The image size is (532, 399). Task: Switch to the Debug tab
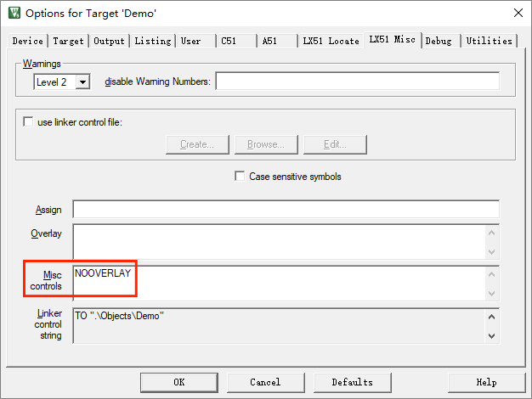pos(439,41)
